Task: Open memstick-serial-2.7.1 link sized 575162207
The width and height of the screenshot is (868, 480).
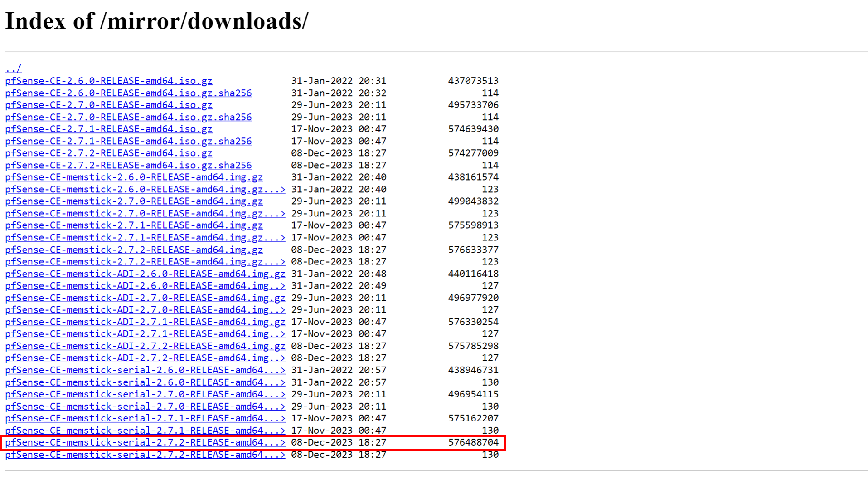Action: click(145, 418)
